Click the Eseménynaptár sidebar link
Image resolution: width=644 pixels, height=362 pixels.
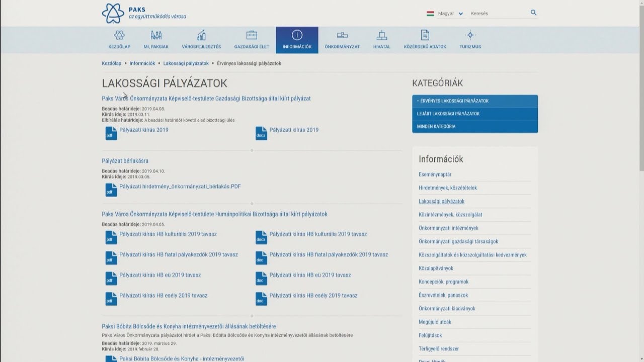435,174
